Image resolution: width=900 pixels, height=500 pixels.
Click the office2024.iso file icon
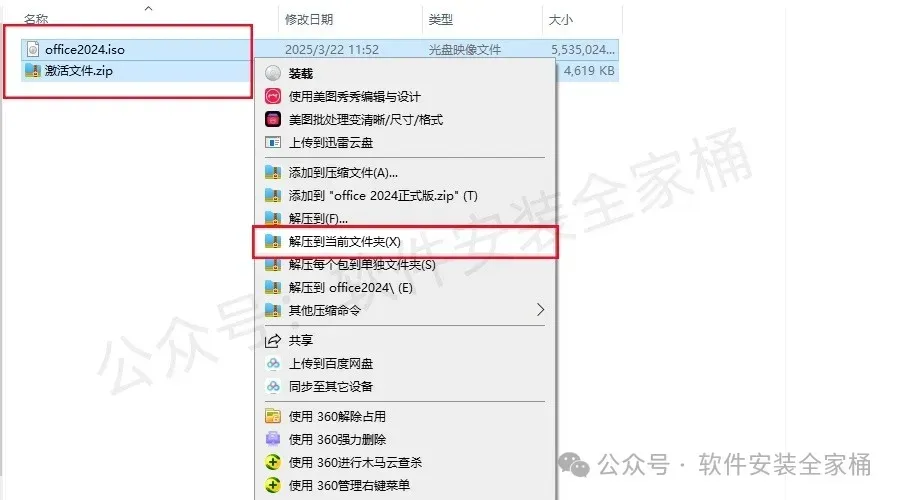coord(33,49)
